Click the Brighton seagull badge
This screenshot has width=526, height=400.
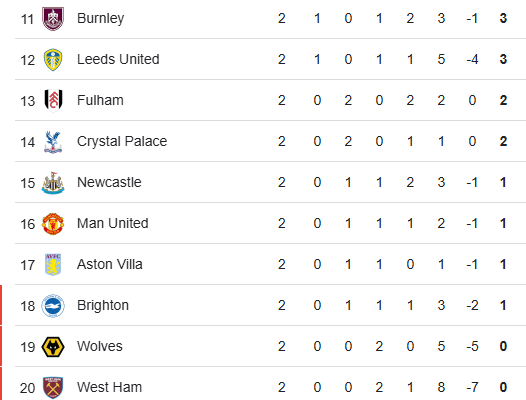click(x=53, y=306)
